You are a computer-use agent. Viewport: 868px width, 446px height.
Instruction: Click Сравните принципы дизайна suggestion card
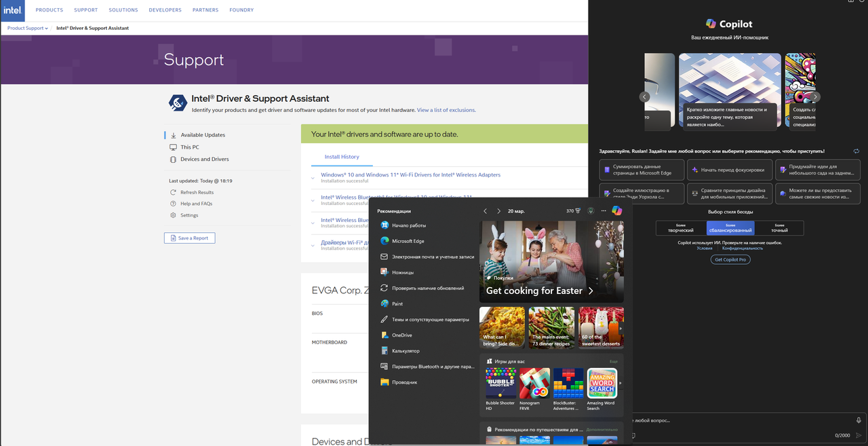coord(729,193)
